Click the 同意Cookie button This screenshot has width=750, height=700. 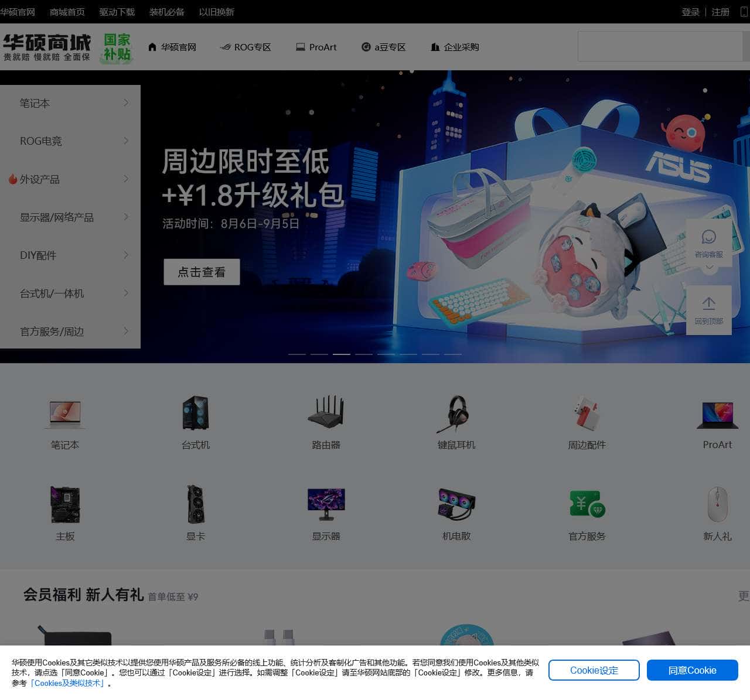(x=692, y=670)
